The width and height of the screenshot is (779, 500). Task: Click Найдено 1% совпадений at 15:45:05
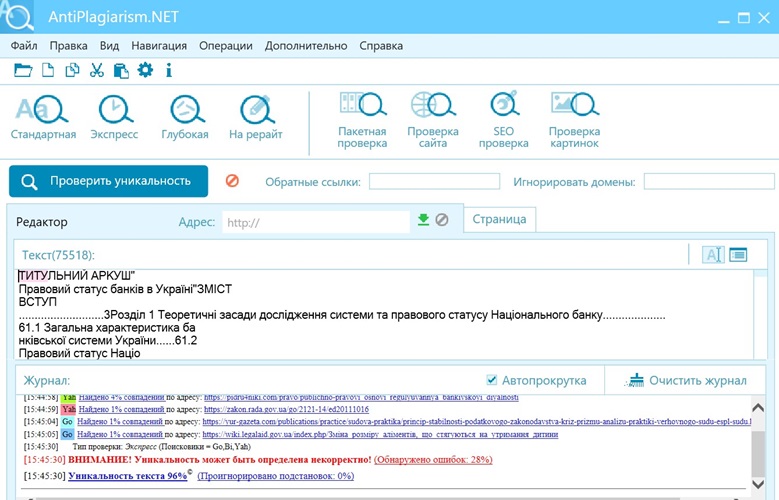click(120, 434)
